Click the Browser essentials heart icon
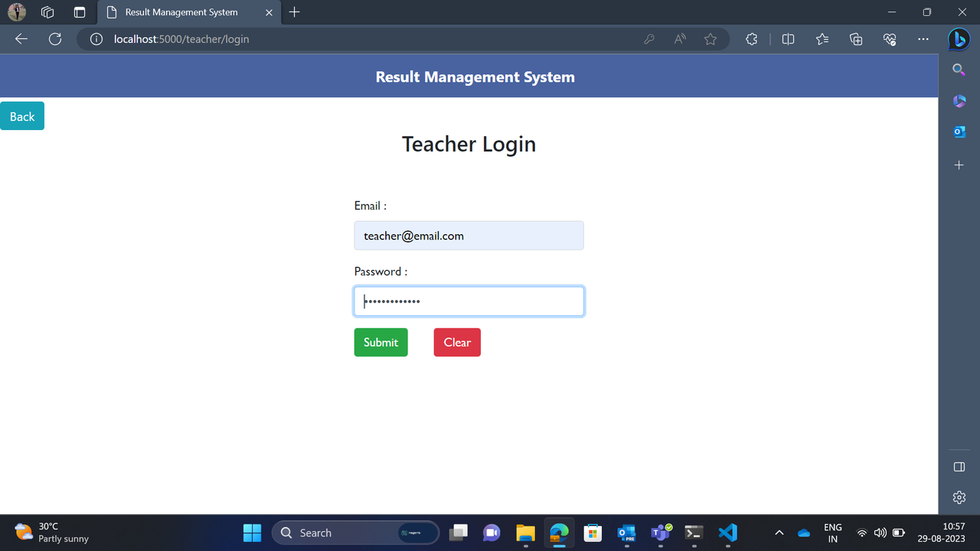Viewport: 980px width, 551px height. pyautogui.click(x=889, y=38)
